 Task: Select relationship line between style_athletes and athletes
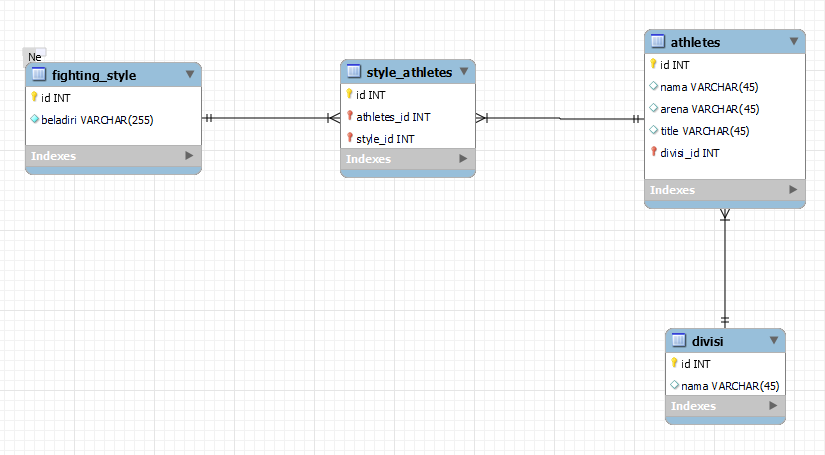(x=560, y=118)
